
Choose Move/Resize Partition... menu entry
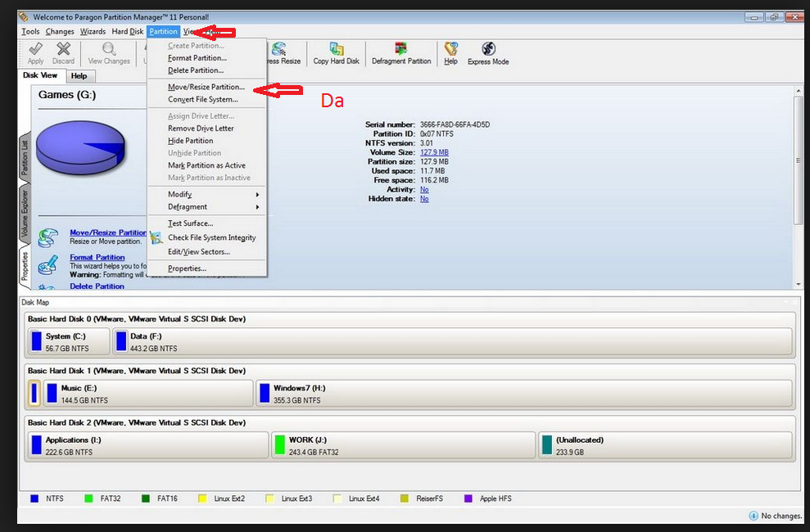[x=207, y=87]
